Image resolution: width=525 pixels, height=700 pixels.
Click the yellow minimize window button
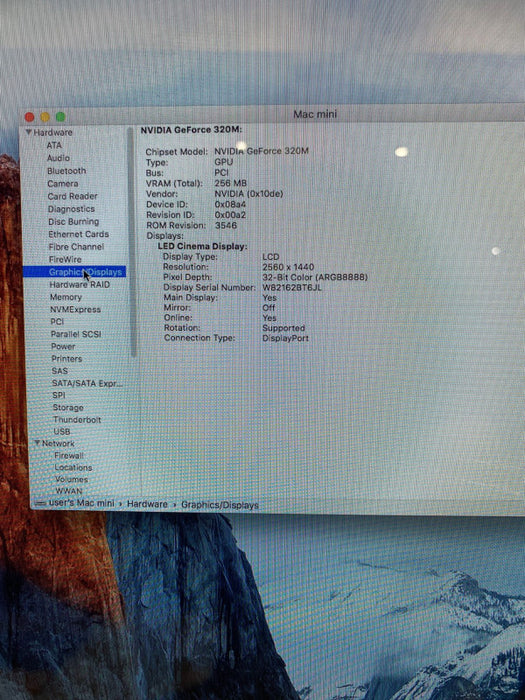pos(45,117)
